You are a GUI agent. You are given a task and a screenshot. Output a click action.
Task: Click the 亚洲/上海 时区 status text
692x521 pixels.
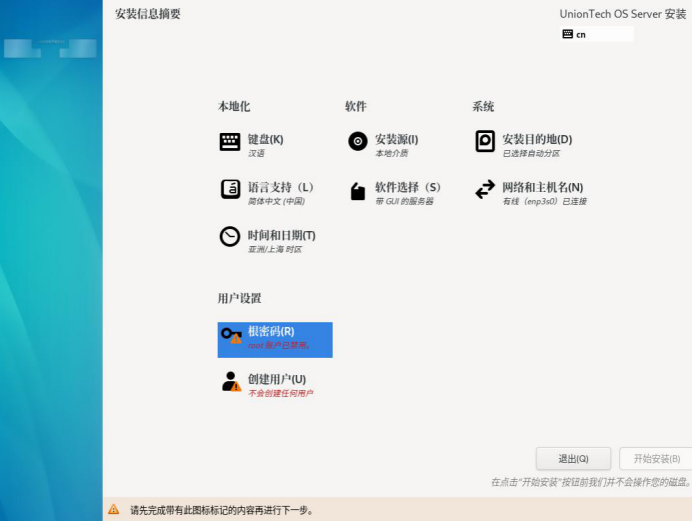[x=275, y=249]
